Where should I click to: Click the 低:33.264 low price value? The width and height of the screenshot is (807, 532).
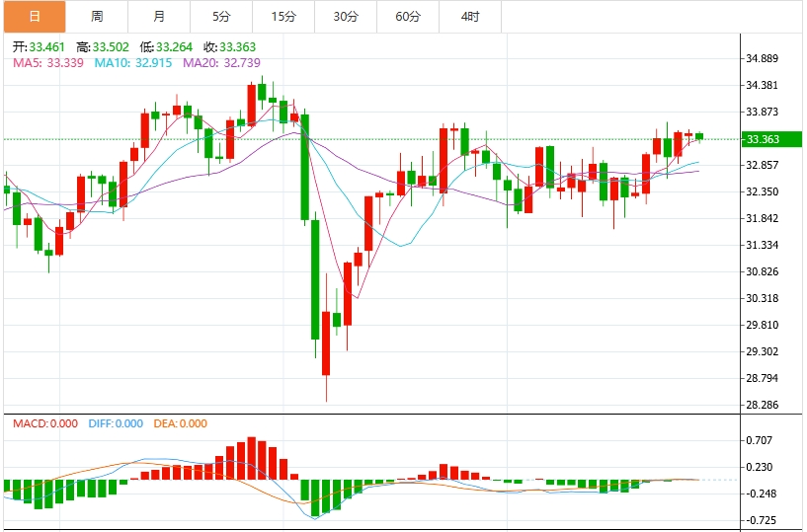pyautogui.click(x=166, y=47)
